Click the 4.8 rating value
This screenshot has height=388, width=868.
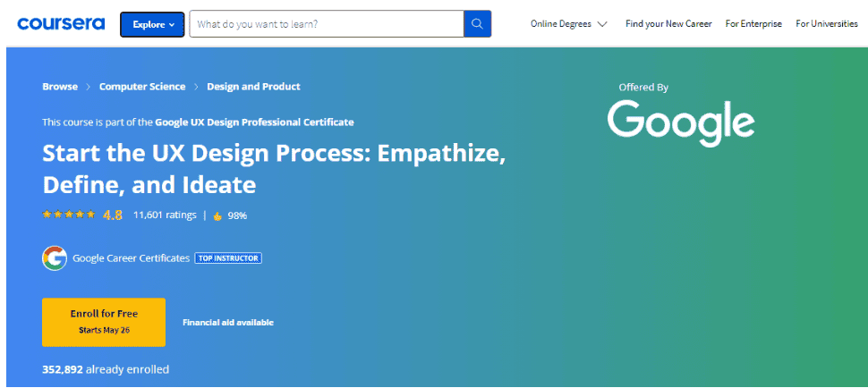pos(113,215)
